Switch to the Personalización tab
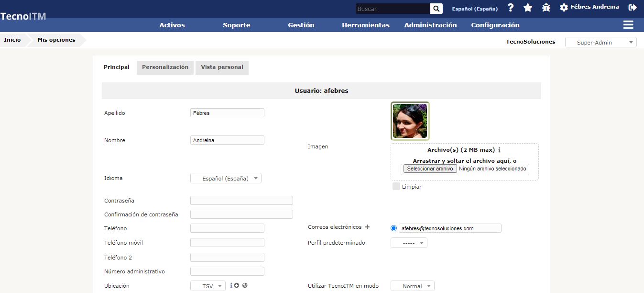The width and height of the screenshot is (644, 293). pyautogui.click(x=165, y=68)
